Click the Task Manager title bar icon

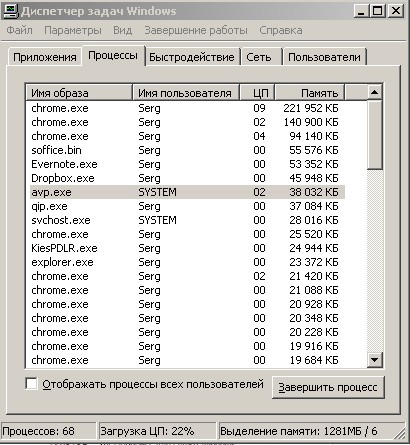tap(10, 11)
